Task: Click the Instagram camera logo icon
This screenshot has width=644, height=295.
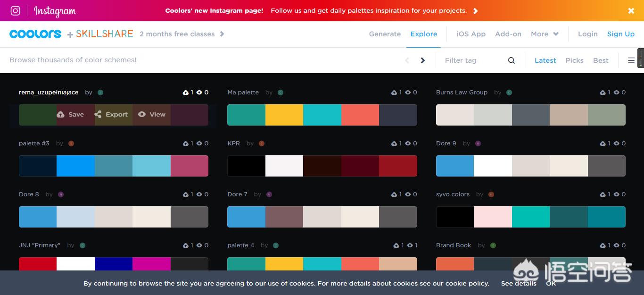Action: [x=16, y=10]
